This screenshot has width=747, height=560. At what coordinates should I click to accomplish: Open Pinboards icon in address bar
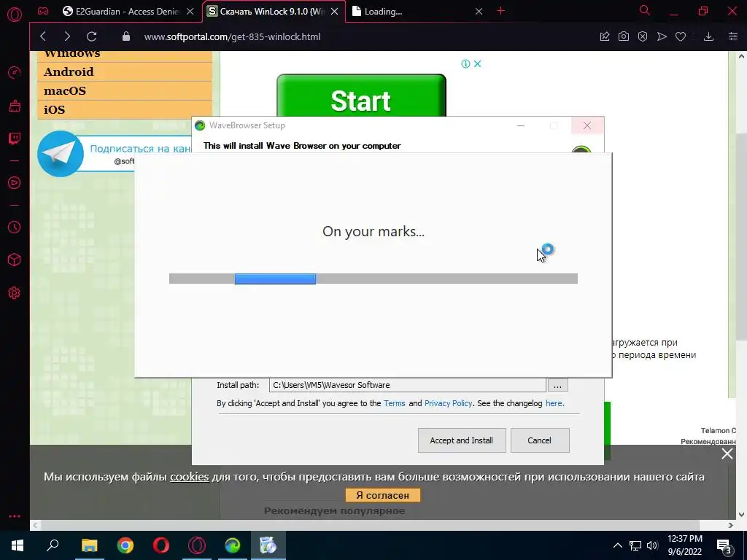click(x=605, y=36)
